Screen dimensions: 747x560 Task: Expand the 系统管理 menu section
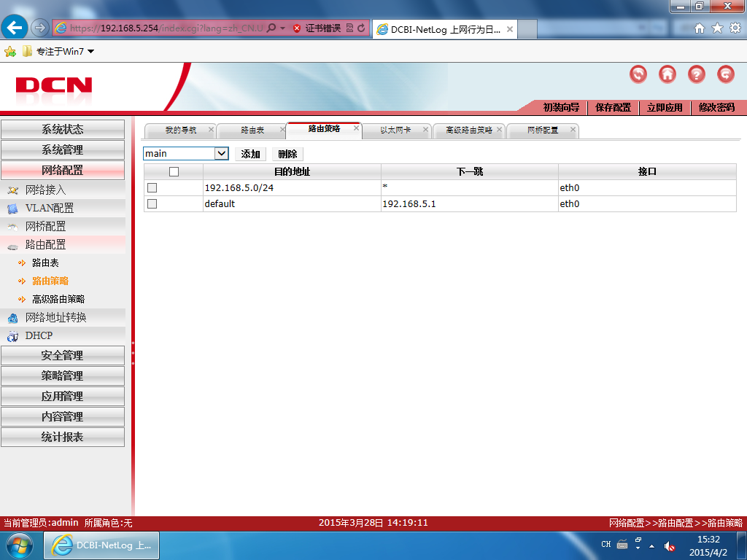(x=63, y=149)
